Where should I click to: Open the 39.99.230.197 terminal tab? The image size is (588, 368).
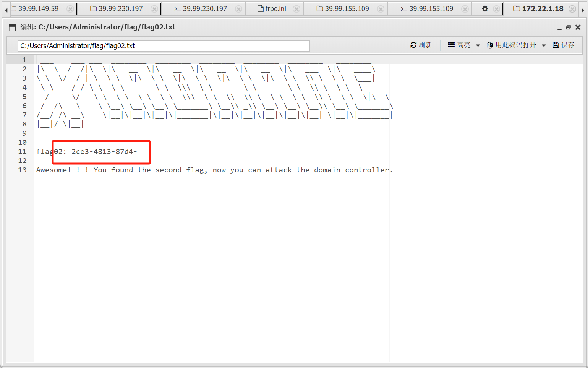click(x=201, y=9)
